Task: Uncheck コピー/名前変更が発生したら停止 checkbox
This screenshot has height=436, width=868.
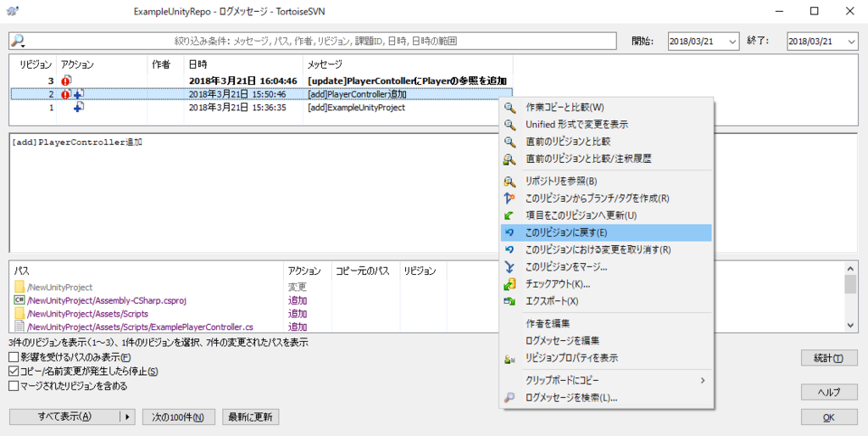Action: 14,372
